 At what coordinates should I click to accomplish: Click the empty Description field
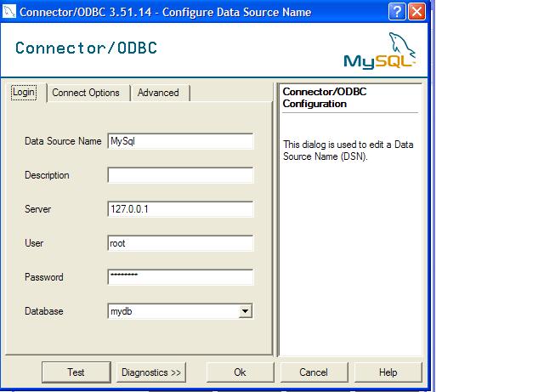click(x=180, y=175)
